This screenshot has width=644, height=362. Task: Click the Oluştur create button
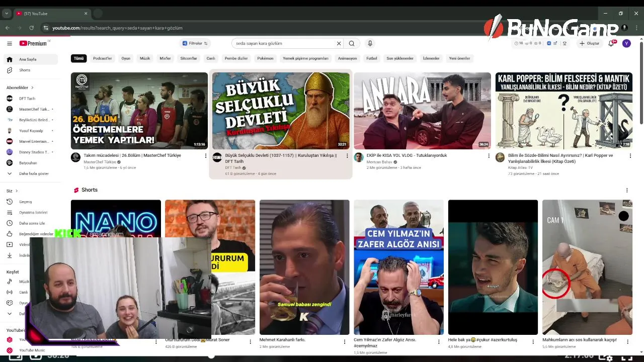tap(590, 43)
